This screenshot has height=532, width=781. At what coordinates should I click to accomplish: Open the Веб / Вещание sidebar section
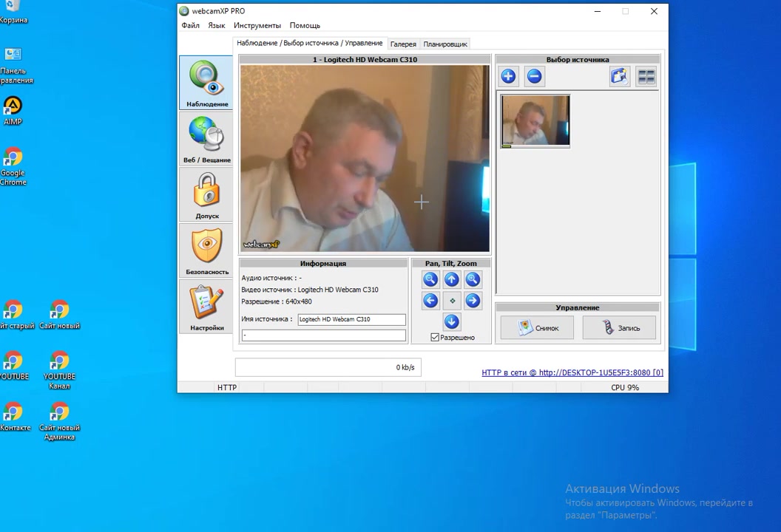tap(206, 138)
